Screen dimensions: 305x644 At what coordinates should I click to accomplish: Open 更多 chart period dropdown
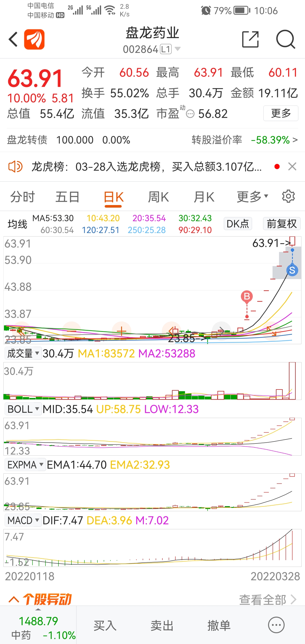pyautogui.click(x=252, y=197)
